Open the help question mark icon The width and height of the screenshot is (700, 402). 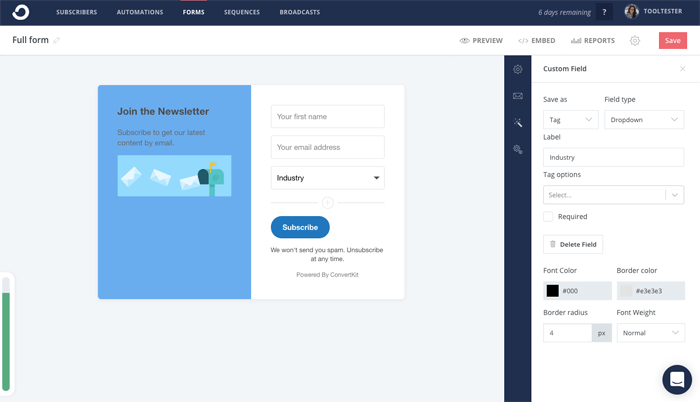point(604,12)
